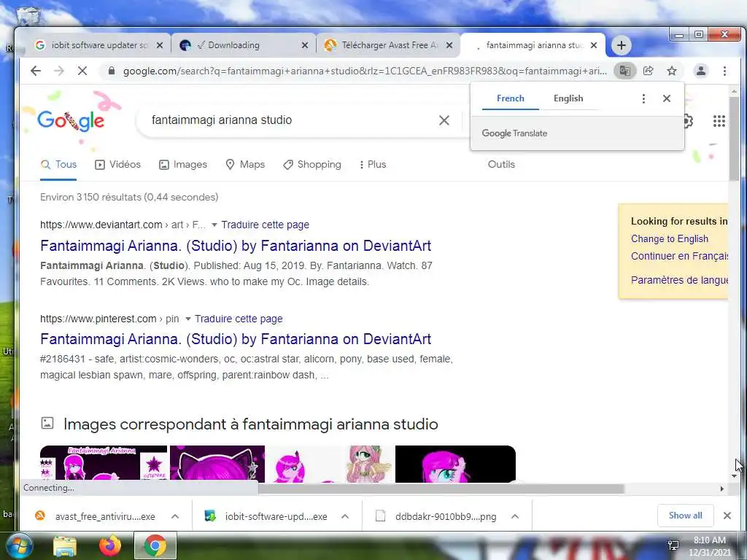Open Paramètres de langue link
Screen dimensions: 747x560
[679, 280]
